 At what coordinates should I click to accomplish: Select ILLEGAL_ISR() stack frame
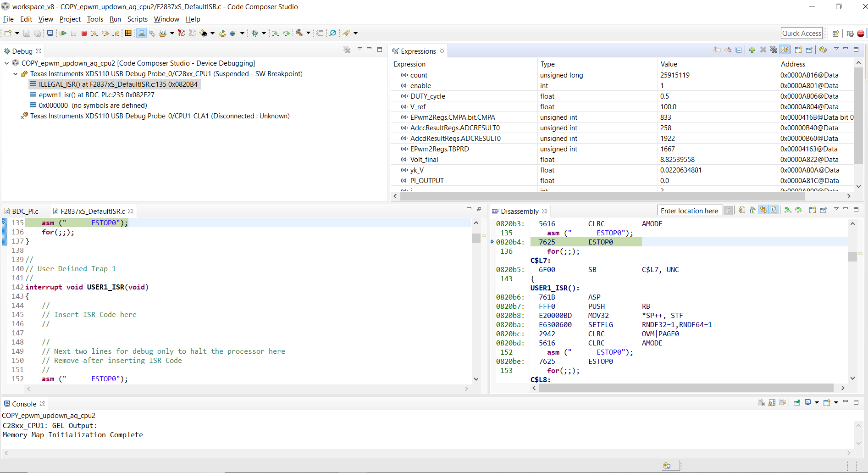click(x=114, y=84)
